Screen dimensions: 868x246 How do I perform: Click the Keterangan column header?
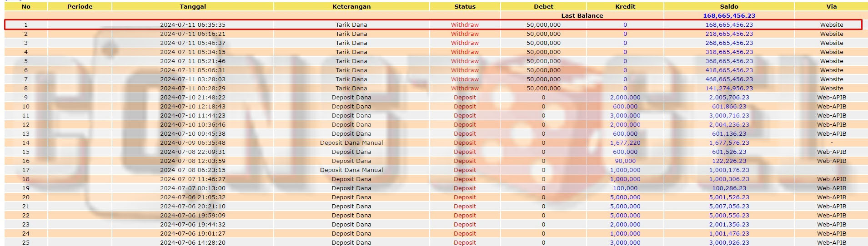(351, 6)
